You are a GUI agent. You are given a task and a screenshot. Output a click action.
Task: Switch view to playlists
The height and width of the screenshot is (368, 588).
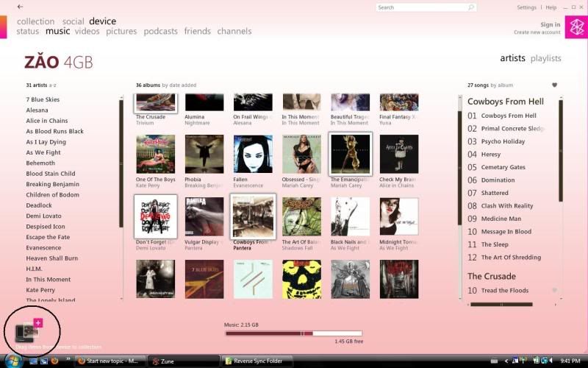(x=545, y=58)
